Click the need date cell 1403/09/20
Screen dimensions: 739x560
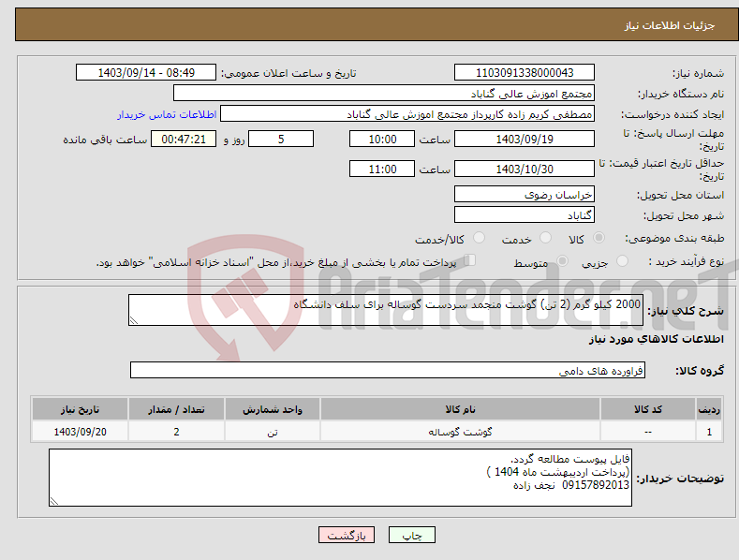pyautogui.click(x=81, y=432)
